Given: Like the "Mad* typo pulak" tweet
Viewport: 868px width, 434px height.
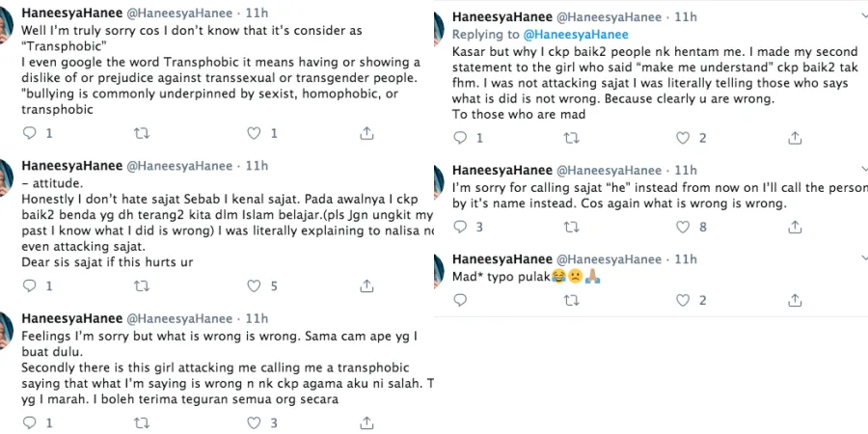Looking at the screenshot, I should coord(684,301).
